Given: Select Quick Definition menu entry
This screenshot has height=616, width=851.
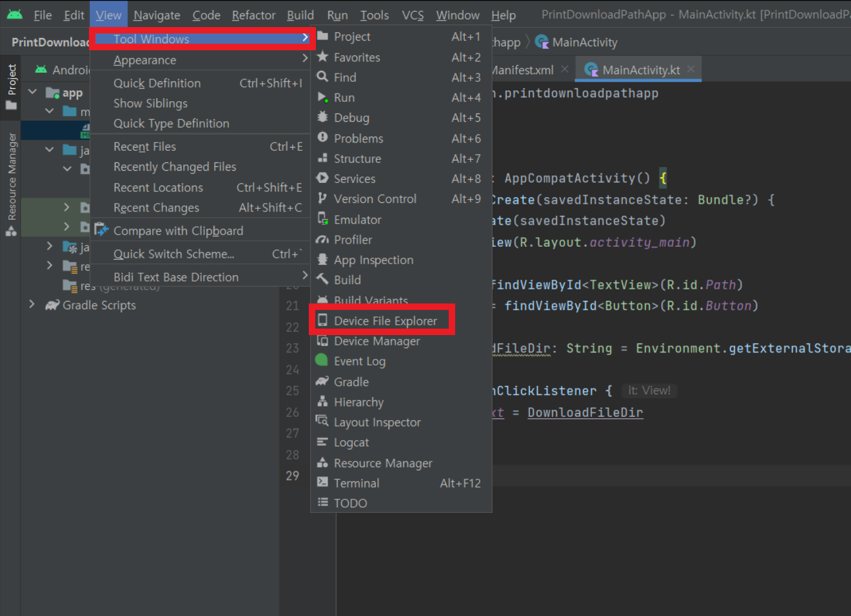Looking at the screenshot, I should [x=201, y=83].
